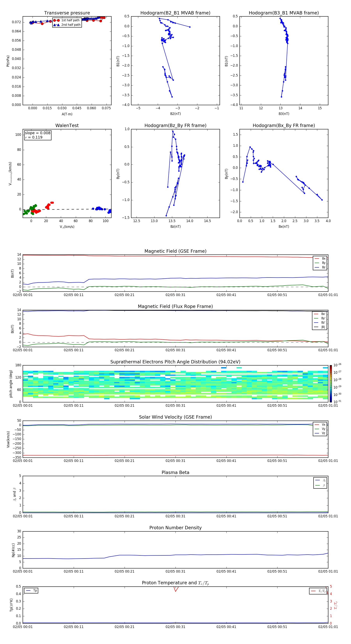351x644 pixels.
Task: Click the 'Pt(nPa)' y-axis label
Action: pyautogui.click(x=8, y=61)
